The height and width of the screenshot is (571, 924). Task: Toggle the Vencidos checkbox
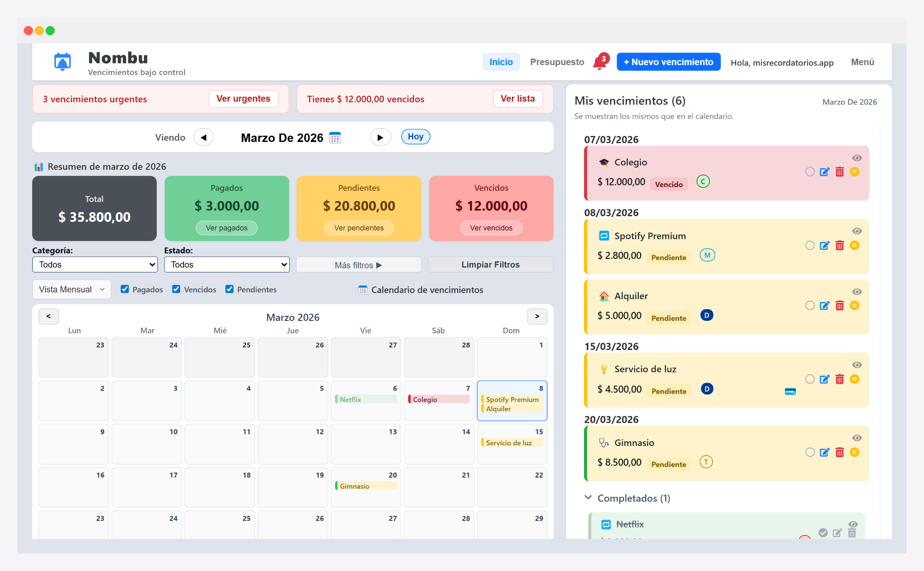tap(176, 289)
